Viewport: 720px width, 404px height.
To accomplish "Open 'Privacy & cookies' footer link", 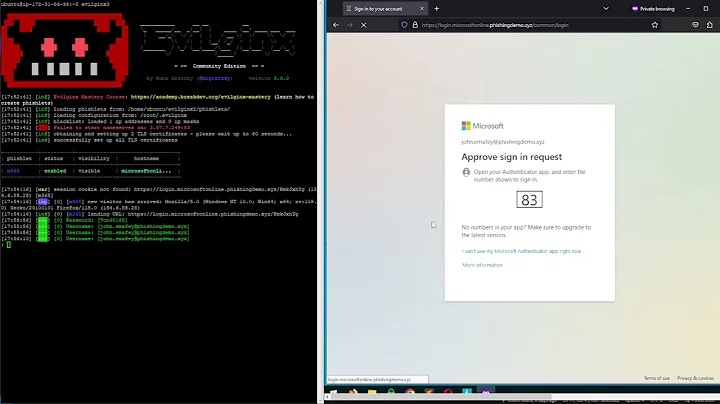I will (695, 378).
